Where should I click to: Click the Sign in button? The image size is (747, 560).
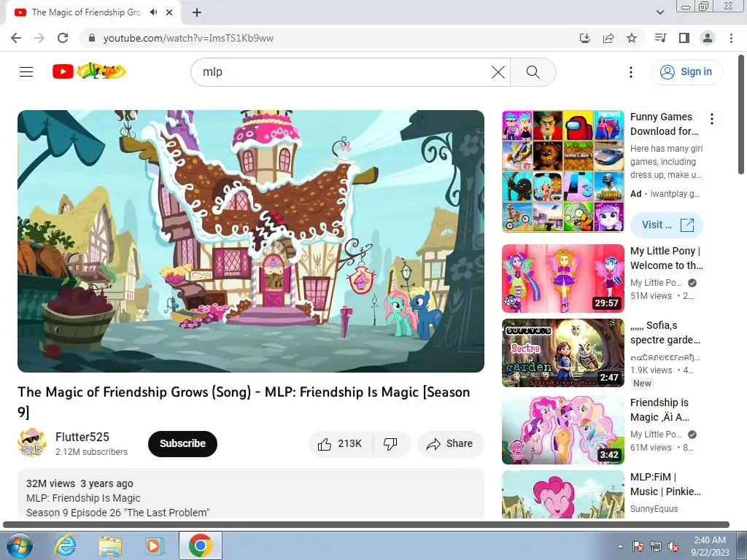tap(686, 72)
